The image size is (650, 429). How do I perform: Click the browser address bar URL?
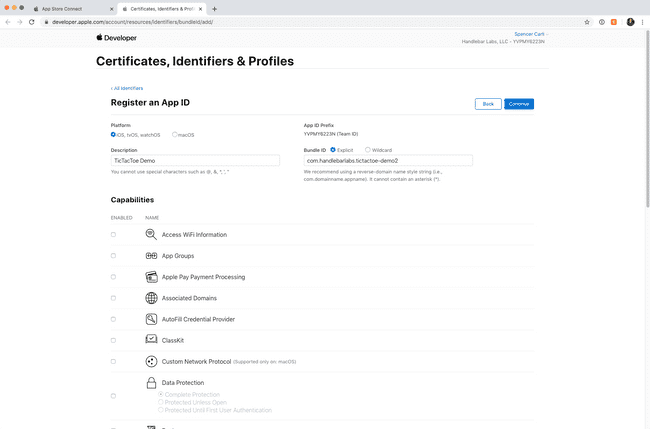132,22
